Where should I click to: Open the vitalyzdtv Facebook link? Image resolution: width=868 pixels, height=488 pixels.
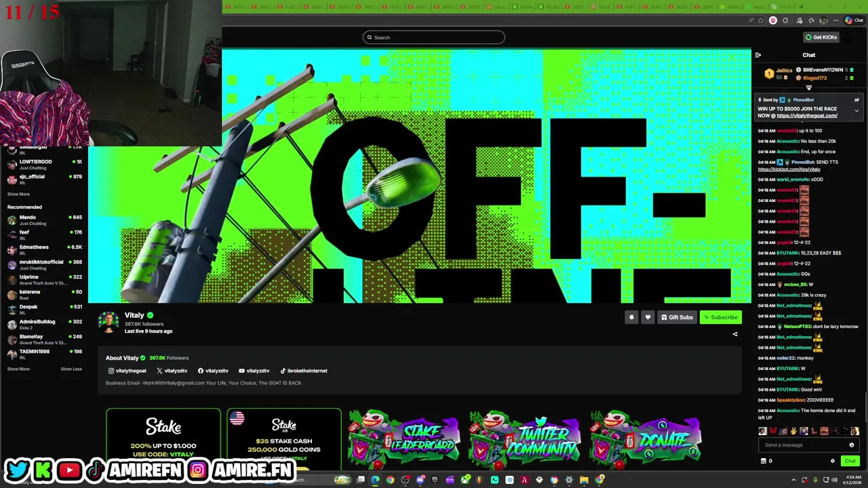click(213, 371)
